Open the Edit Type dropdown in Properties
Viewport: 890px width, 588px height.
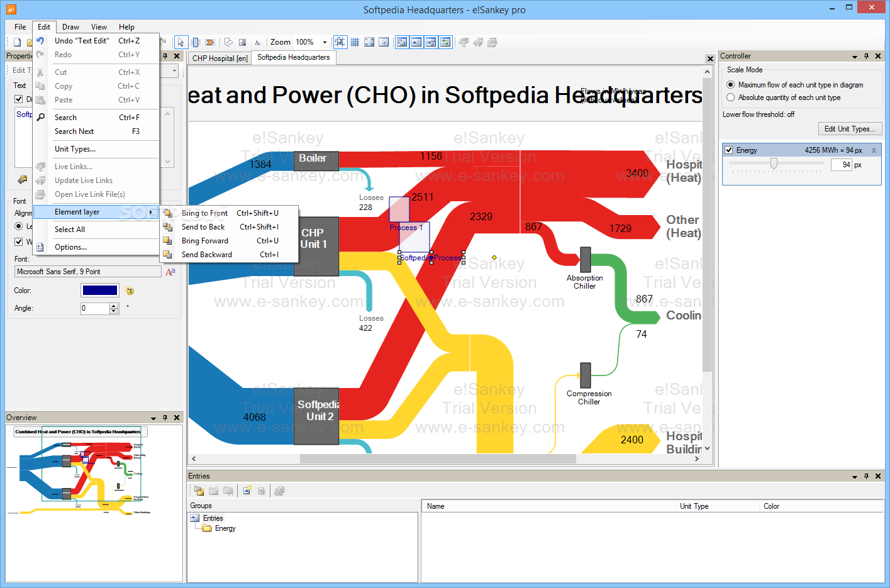(x=174, y=70)
